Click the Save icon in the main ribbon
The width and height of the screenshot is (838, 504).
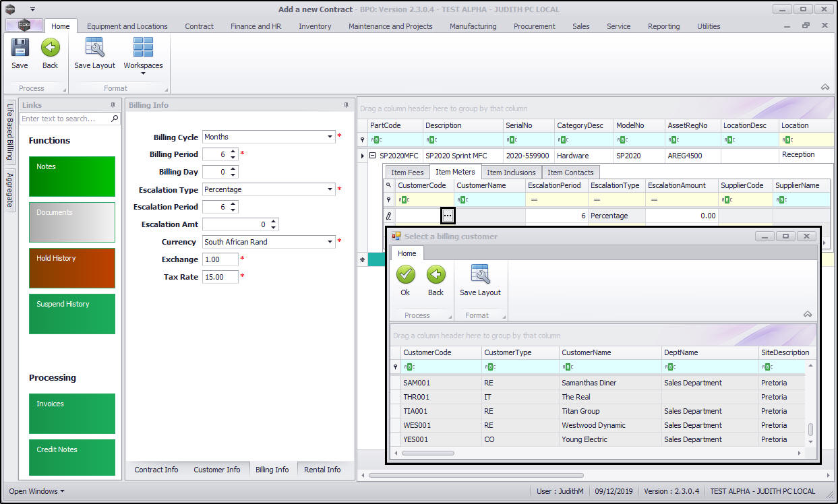click(20, 48)
